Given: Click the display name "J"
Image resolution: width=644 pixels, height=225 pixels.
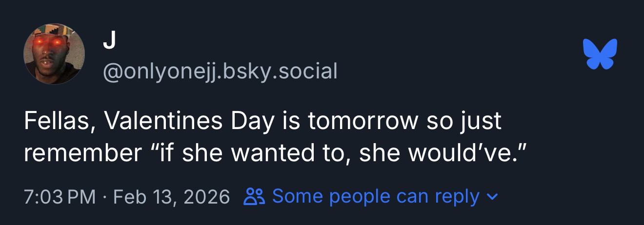Looking at the screenshot, I should pos(110,43).
